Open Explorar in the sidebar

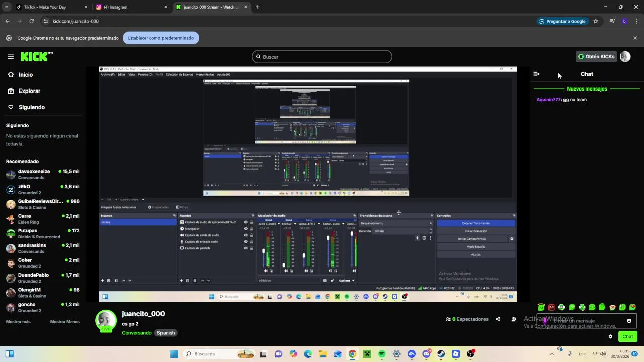(x=29, y=91)
